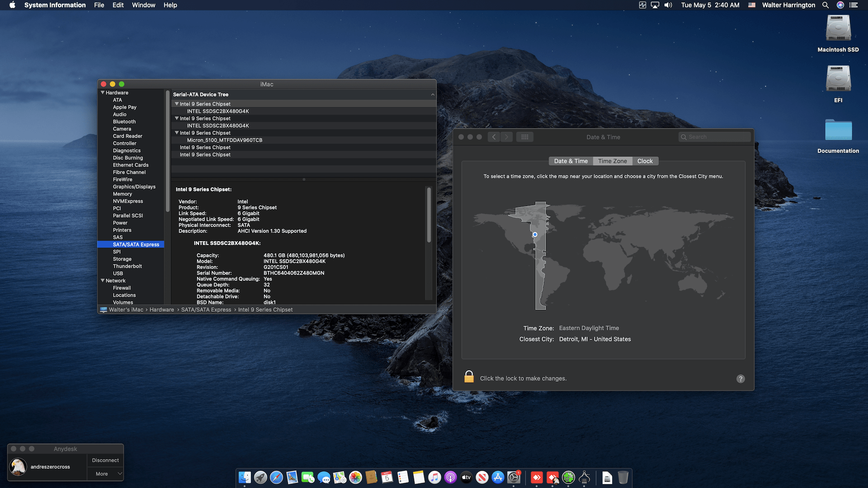Open the Mail app in the Dock
The image size is (868, 488).
[x=292, y=477]
